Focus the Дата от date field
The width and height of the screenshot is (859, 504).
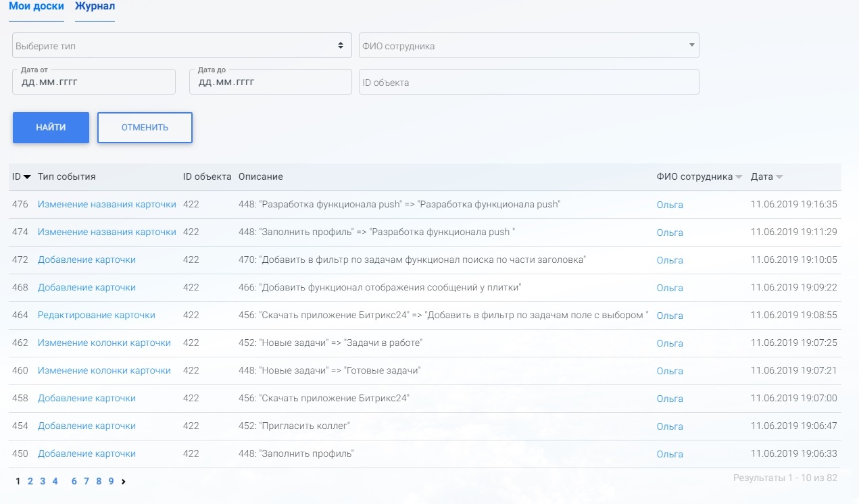[x=93, y=83]
